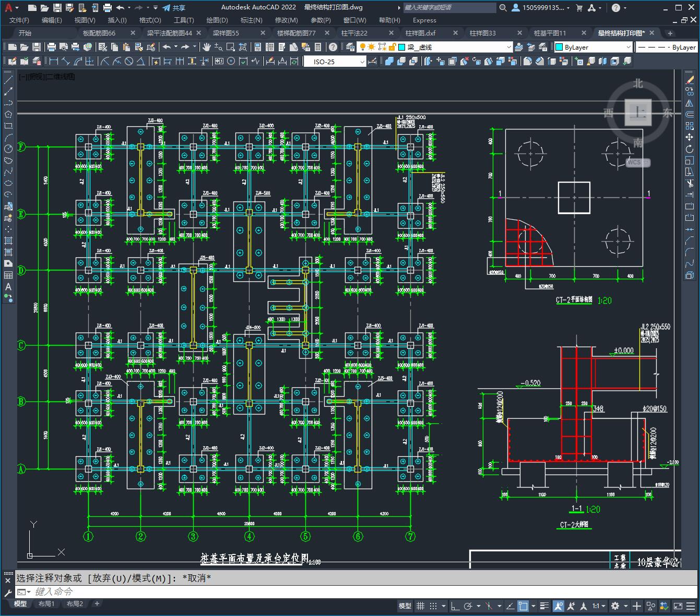
Task: Click the Match Properties icon
Action: coord(138,47)
